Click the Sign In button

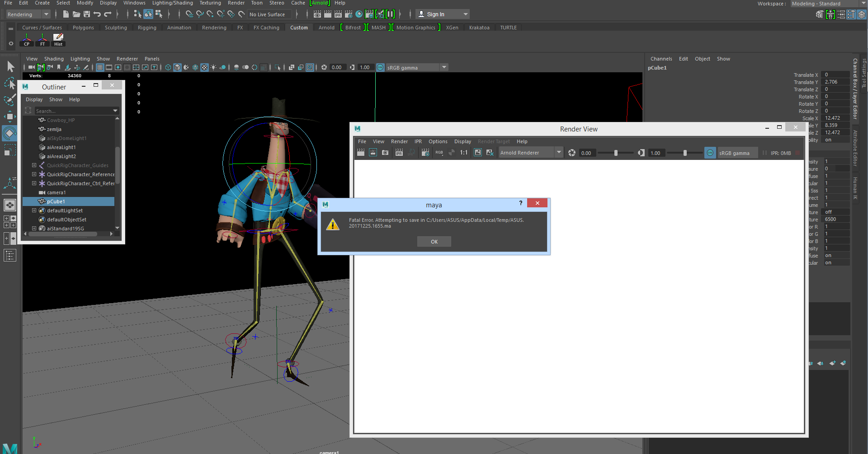pyautogui.click(x=442, y=14)
